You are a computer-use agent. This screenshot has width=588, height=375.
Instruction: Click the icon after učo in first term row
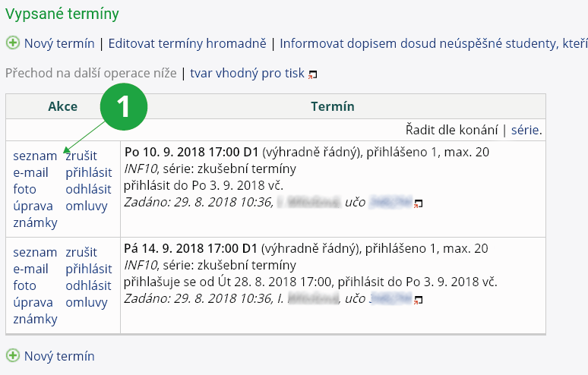click(419, 203)
